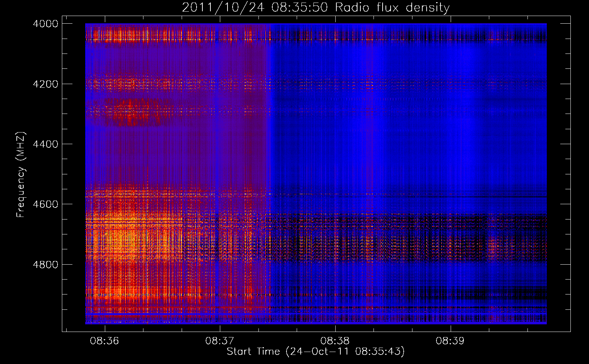Image resolution: width=589 pixels, height=364 pixels.
Task: Select the 4600 frequency tick label
Action: point(46,204)
